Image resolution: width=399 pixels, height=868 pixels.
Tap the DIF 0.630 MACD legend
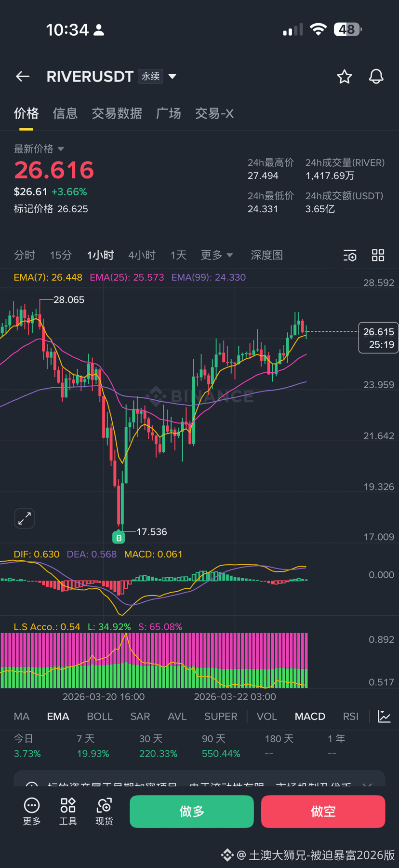(x=37, y=554)
